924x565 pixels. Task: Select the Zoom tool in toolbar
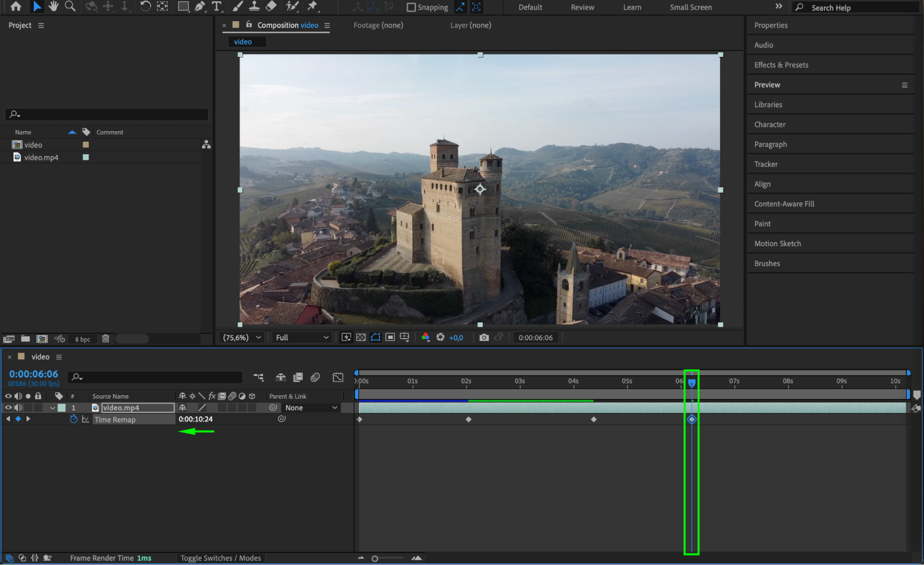click(70, 6)
